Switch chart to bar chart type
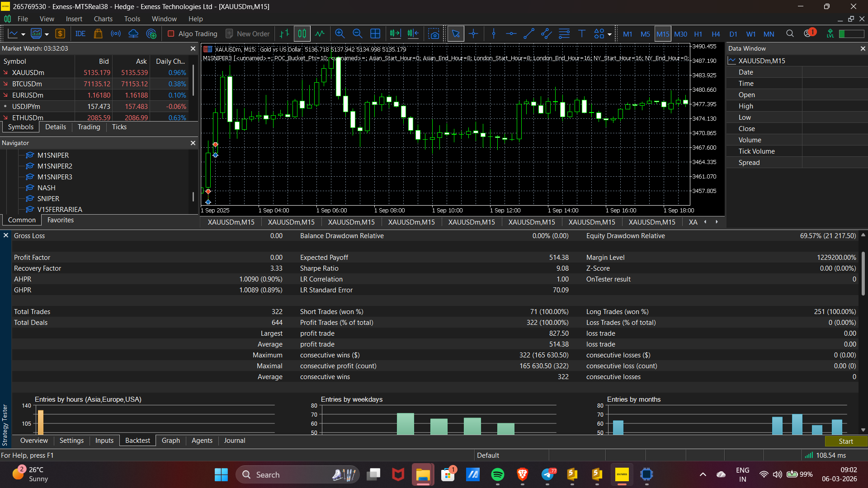868x488 pixels. [x=284, y=33]
